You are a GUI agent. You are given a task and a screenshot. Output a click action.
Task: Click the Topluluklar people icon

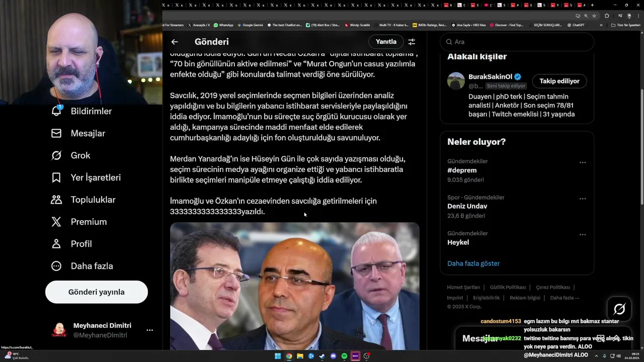tap(56, 200)
